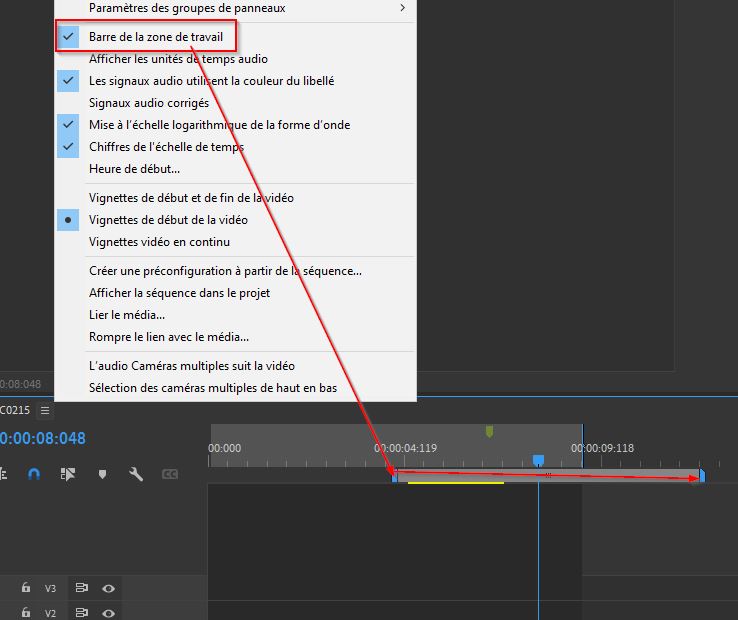
Task: Open the sequence panel hamburger menu
Action: click(45, 410)
